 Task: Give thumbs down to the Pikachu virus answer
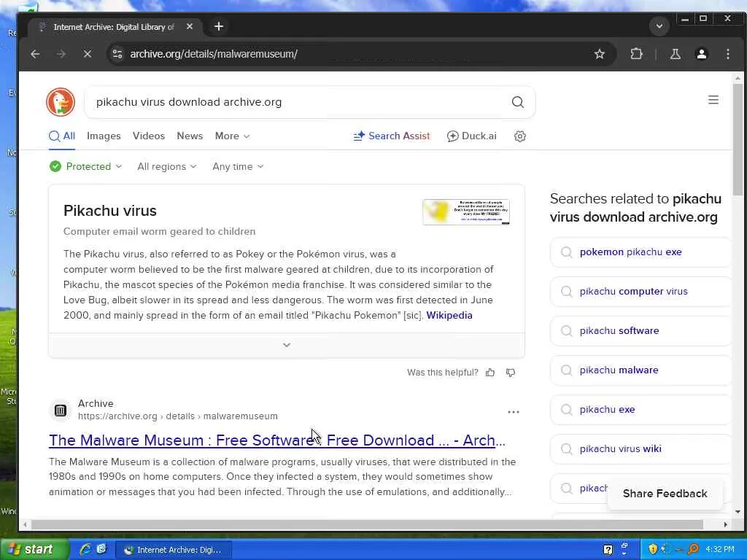pyautogui.click(x=510, y=373)
